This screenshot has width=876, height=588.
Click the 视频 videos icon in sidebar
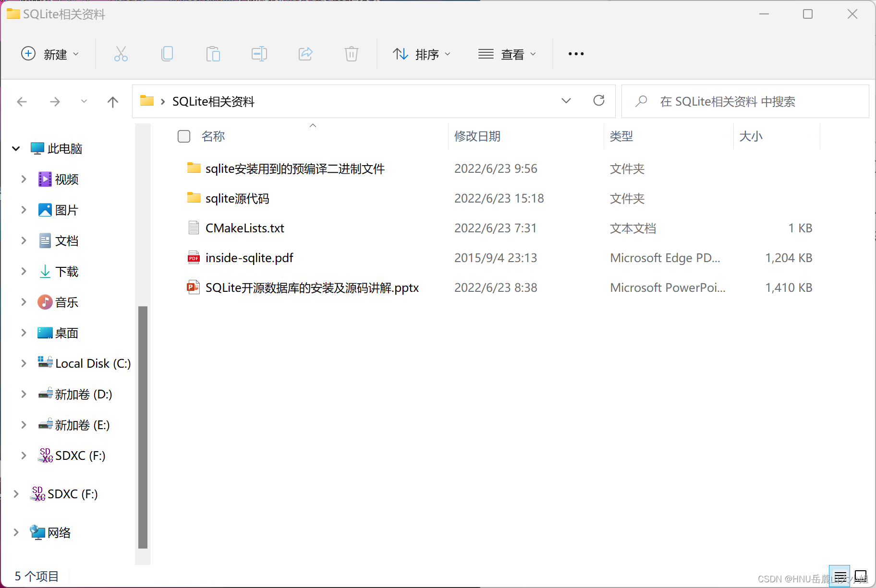pos(45,179)
